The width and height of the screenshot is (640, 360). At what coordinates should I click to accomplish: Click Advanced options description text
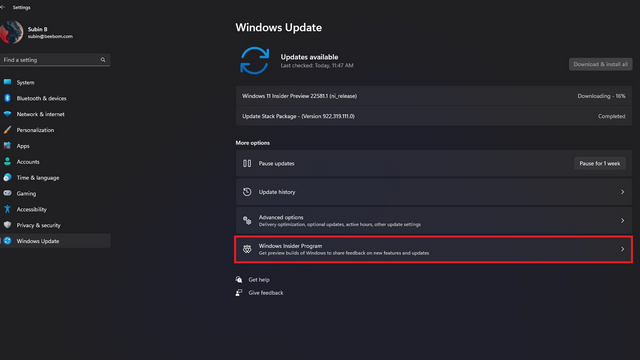(340, 224)
